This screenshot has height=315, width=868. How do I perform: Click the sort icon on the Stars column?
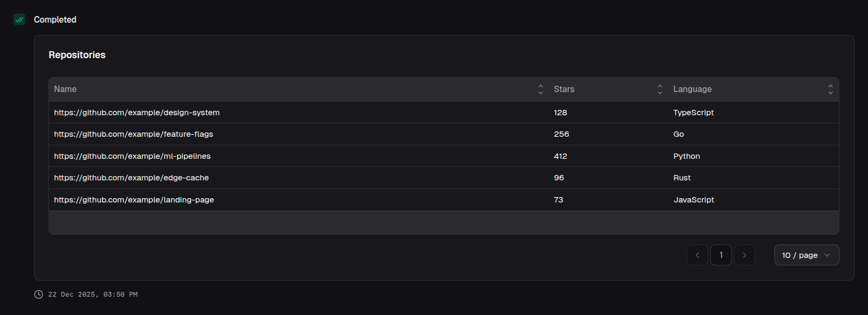tap(660, 89)
